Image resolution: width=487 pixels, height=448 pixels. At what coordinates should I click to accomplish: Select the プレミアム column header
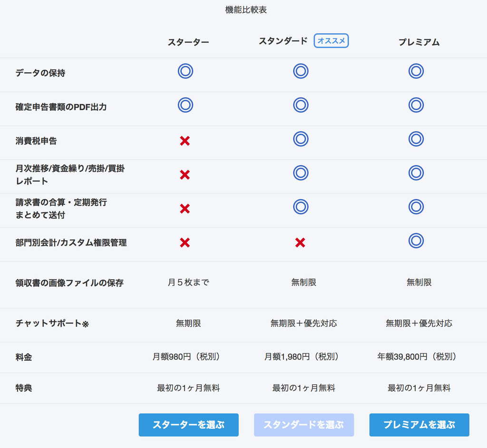419,42
